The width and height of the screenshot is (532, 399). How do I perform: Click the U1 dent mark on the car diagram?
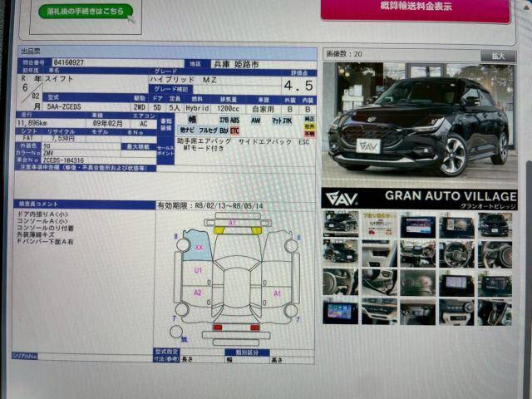[198, 270]
